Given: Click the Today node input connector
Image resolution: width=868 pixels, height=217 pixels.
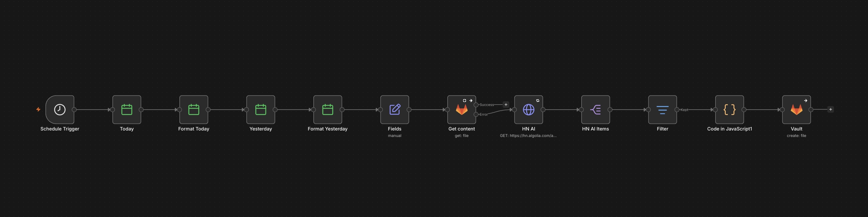Looking at the screenshot, I should coord(112,110).
